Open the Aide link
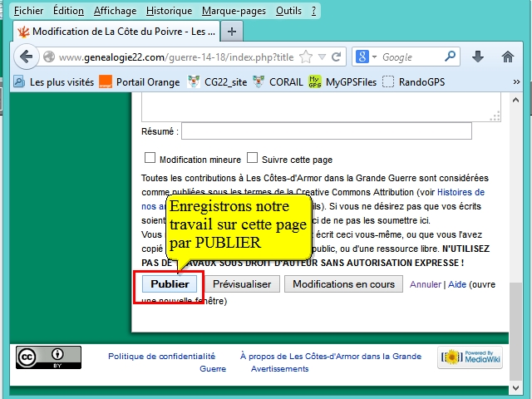This screenshot has width=532, height=399. point(457,284)
